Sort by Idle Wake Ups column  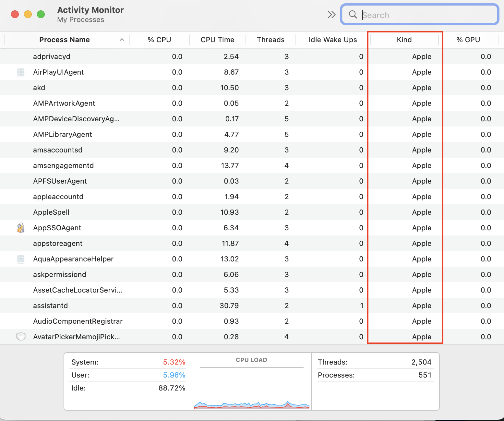coord(333,40)
